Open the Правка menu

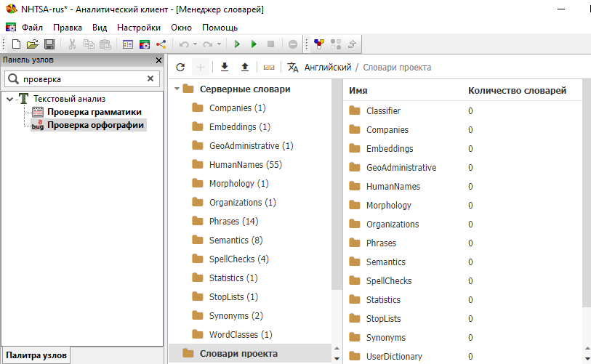click(x=68, y=28)
